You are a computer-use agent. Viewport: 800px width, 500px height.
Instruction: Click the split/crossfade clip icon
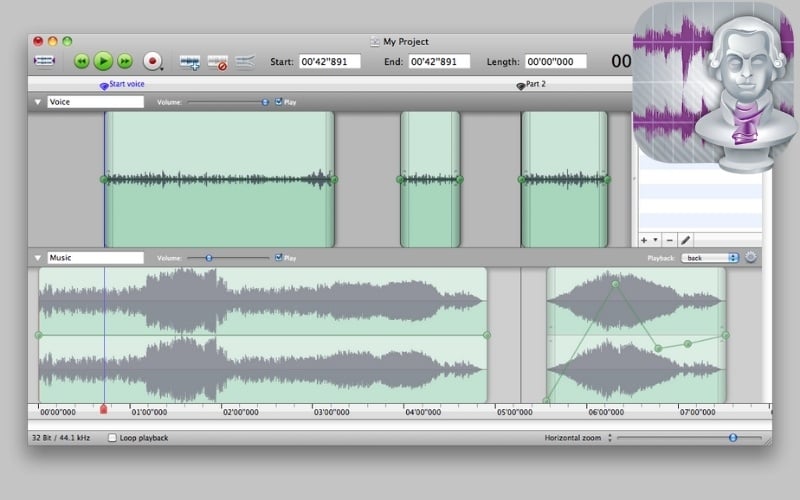(x=245, y=62)
